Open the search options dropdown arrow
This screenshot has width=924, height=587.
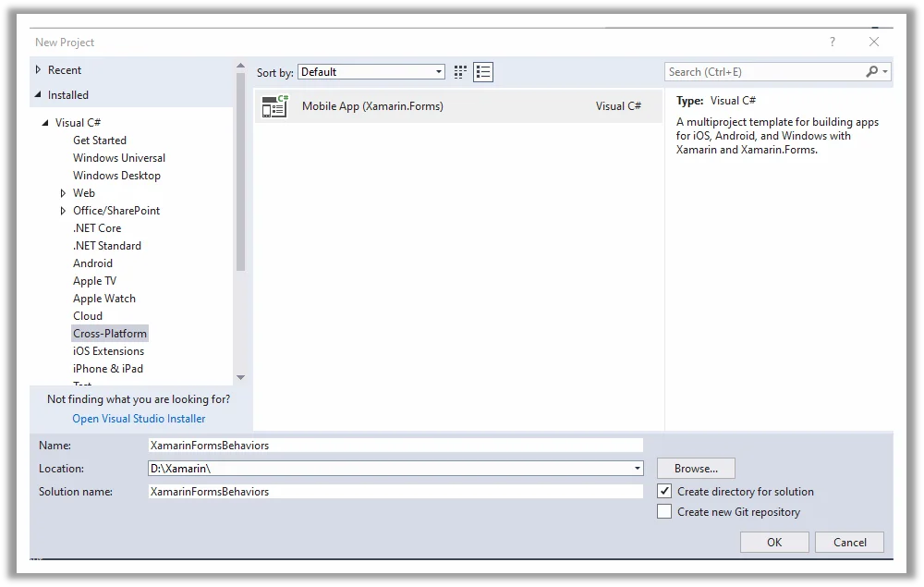(885, 71)
